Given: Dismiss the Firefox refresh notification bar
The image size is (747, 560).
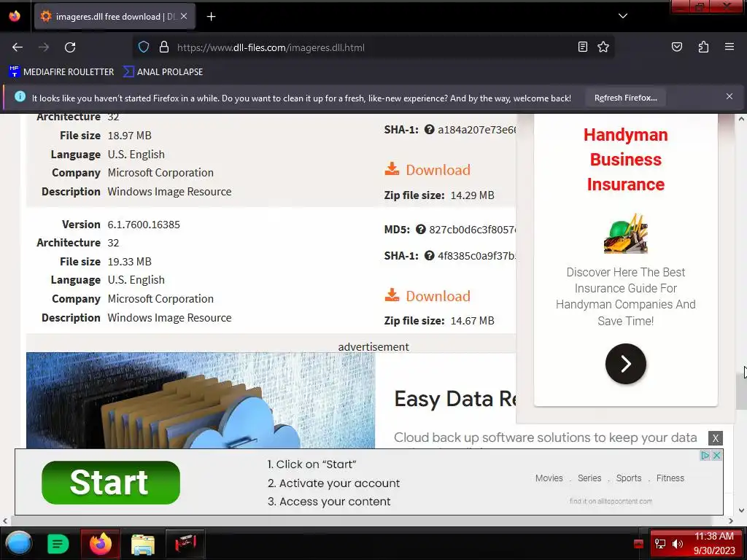Looking at the screenshot, I should 729,97.
